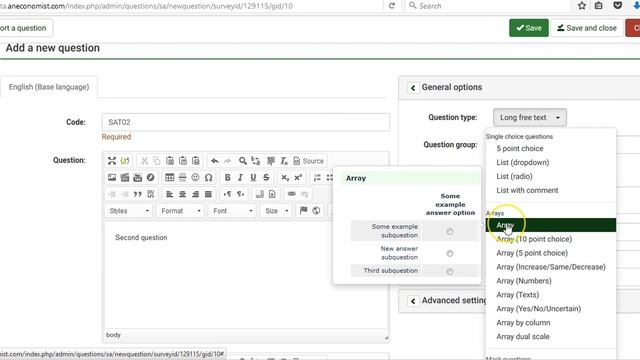Reload page with browser refresh icon
The width and height of the screenshot is (640, 360).
tap(392, 6)
